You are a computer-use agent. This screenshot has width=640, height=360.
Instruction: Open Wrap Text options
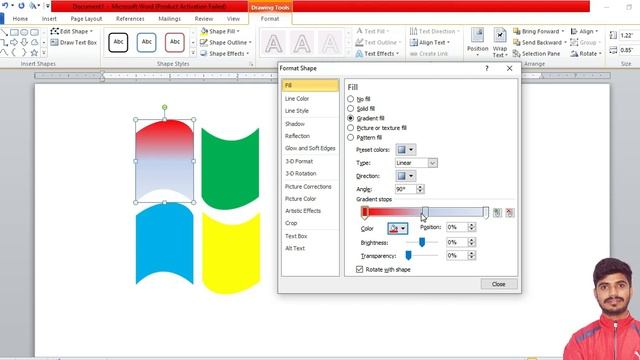tap(500, 42)
